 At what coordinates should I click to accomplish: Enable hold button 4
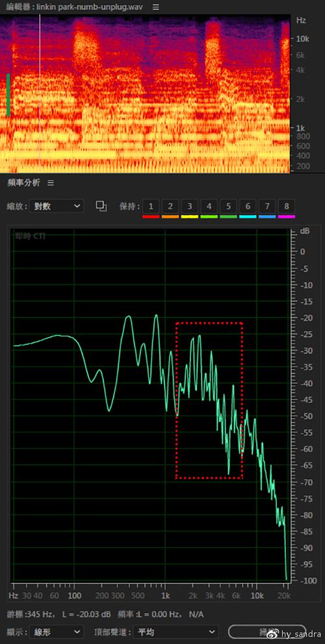209,206
